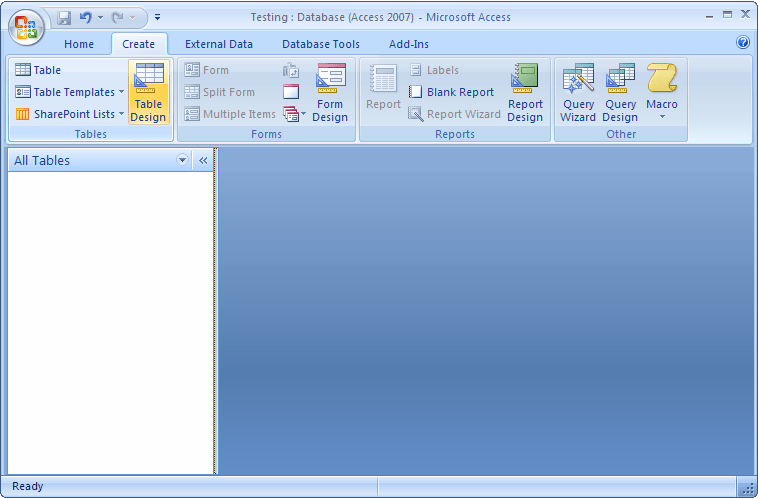Undo the last action in the Quick Access Toolbar
This screenshot has height=498, width=758.
pos(86,18)
